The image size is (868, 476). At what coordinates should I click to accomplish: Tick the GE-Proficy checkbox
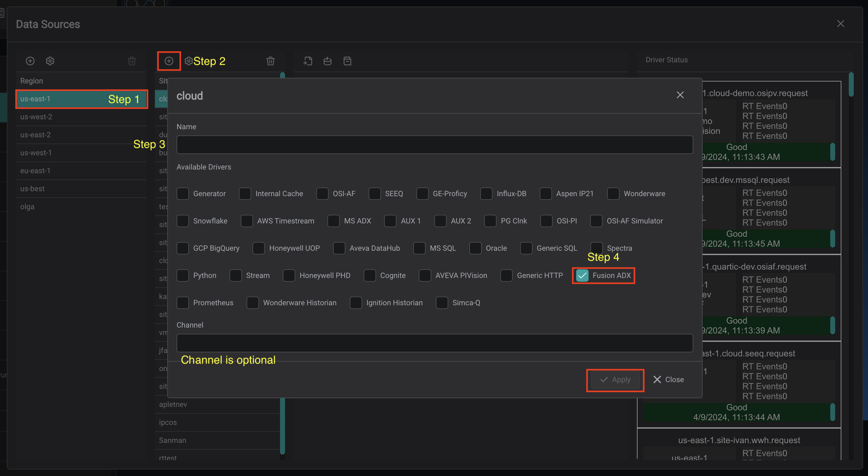click(x=423, y=194)
